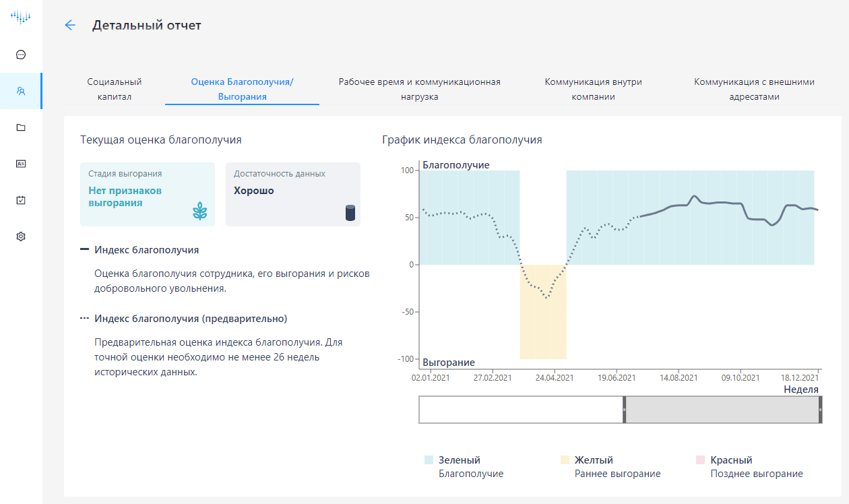This screenshot has width=849, height=504.
Task: Click the Достаточность данных card
Action: (x=292, y=194)
